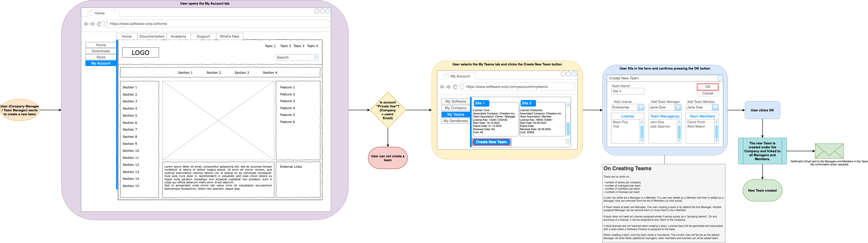Click the forward arrow in the Home browser window

(92, 24)
